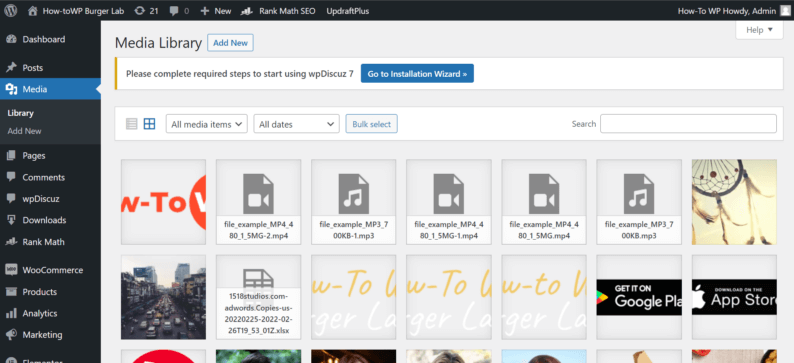Click the How-toWP Burger Lab site link

[x=84, y=11]
